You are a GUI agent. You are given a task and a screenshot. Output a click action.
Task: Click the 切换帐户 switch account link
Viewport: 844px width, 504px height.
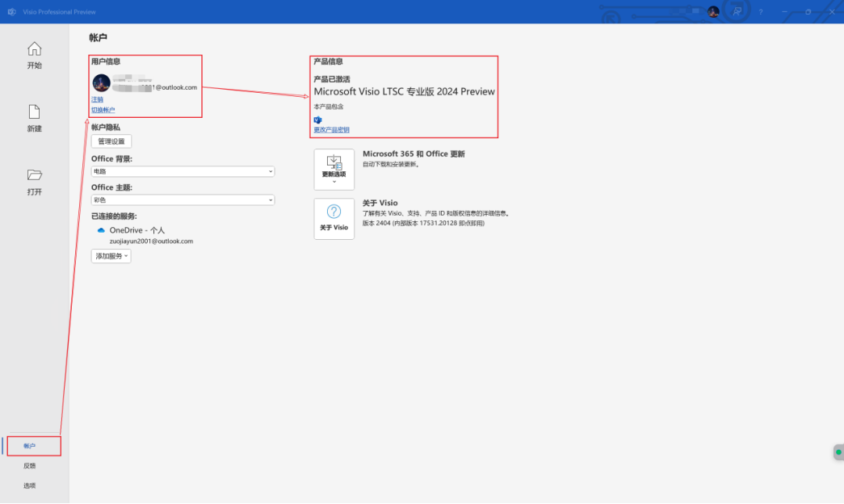103,110
